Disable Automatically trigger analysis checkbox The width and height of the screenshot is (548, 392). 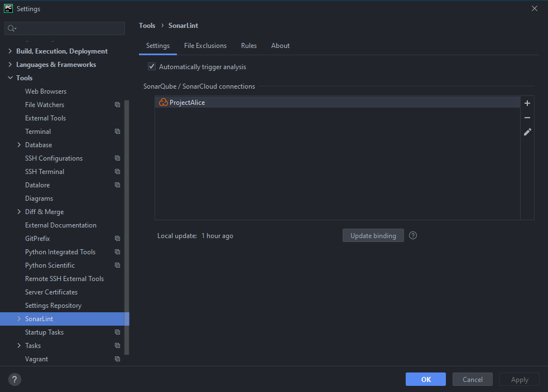(152, 66)
